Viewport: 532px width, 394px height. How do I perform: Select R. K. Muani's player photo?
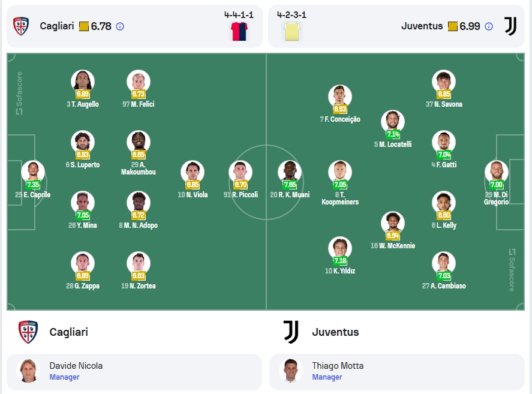tap(290, 172)
